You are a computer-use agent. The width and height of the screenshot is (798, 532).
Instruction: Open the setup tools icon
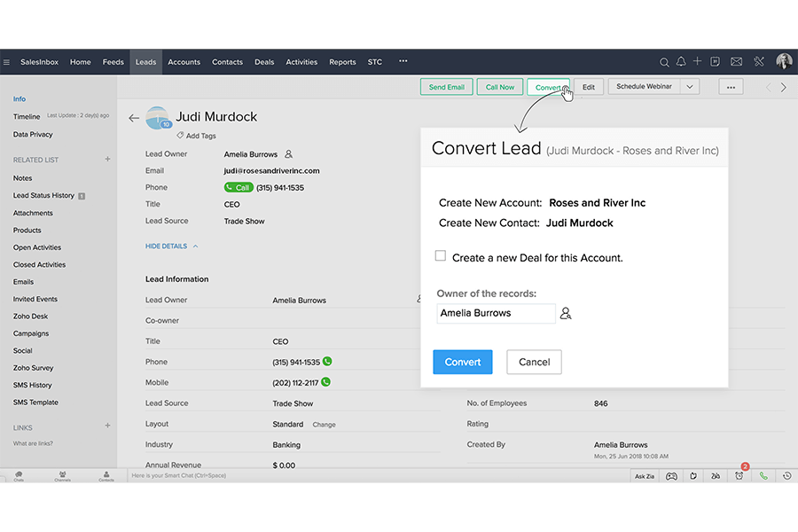tap(759, 62)
